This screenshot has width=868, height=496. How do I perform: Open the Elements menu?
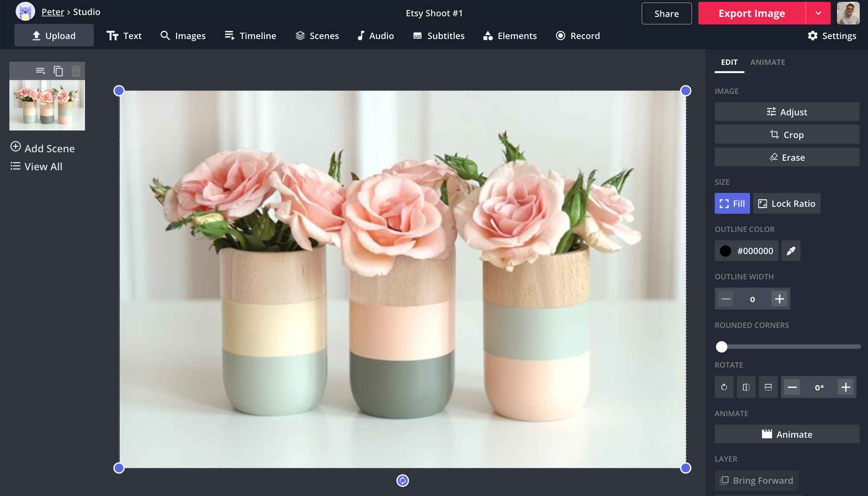coord(510,36)
